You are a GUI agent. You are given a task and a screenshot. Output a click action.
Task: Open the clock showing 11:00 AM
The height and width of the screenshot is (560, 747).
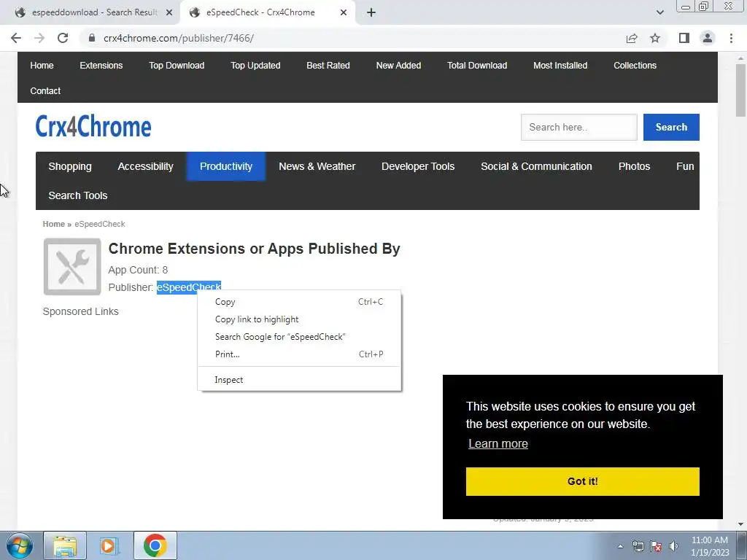710,546
